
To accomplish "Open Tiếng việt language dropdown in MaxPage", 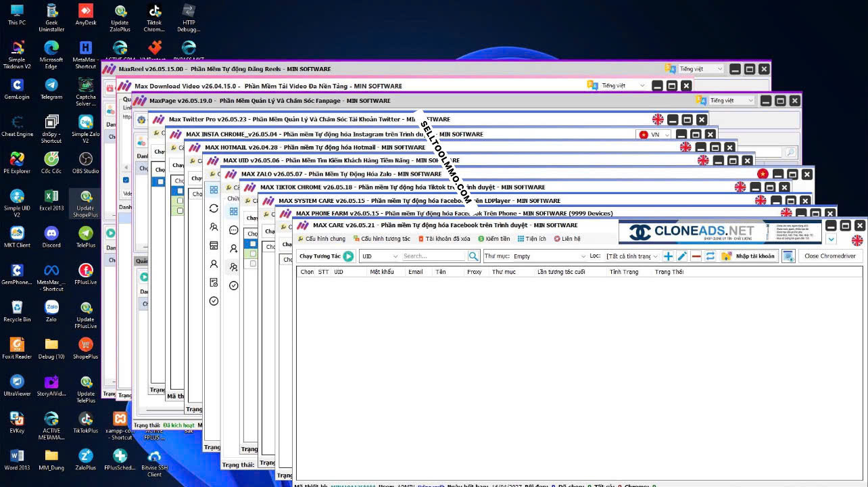I will (731, 100).
